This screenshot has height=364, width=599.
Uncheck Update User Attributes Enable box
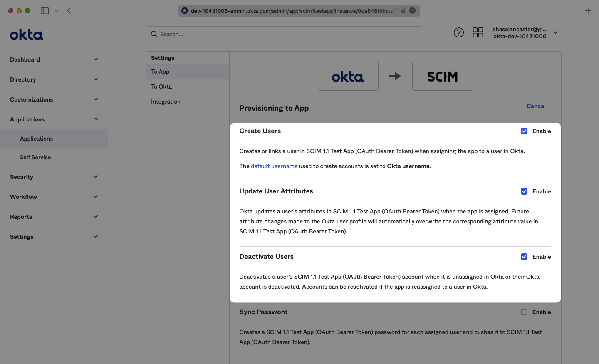tap(524, 191)
